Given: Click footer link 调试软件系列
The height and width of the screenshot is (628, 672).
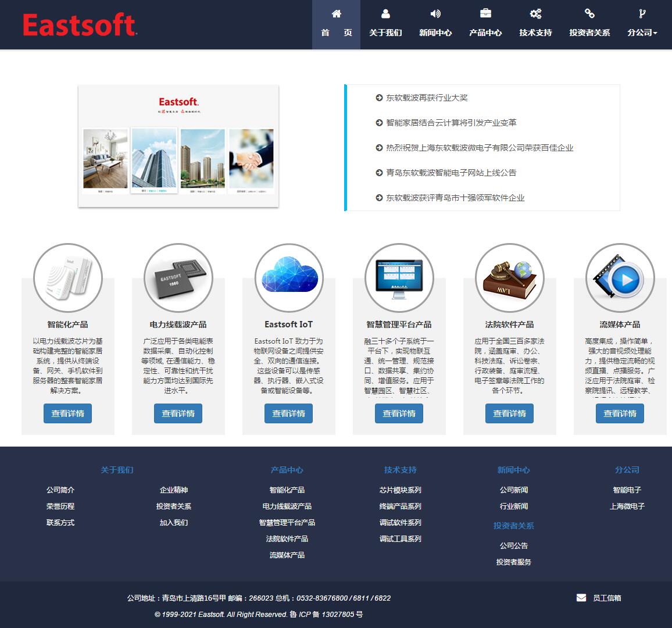Looking at the screenshot, I should click(401, 522).
